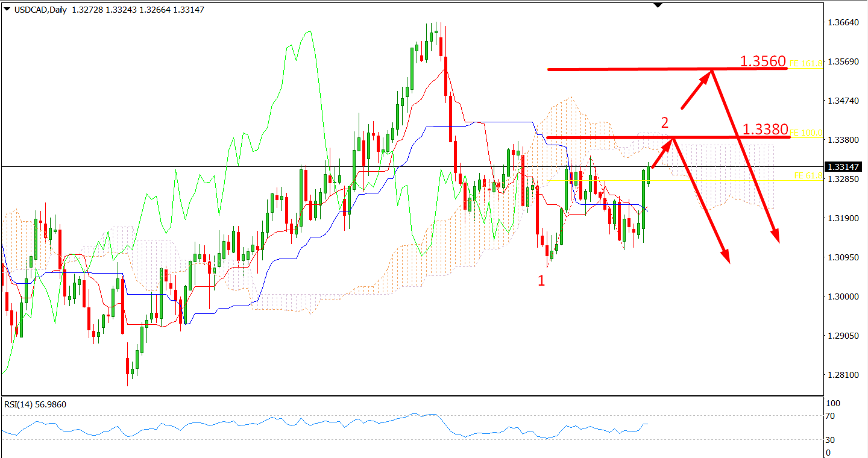Click the FE 61.8 Fibonacci expansion label
Image resolution: width=868 pixels, height=458 pixels.
point(808,175)
